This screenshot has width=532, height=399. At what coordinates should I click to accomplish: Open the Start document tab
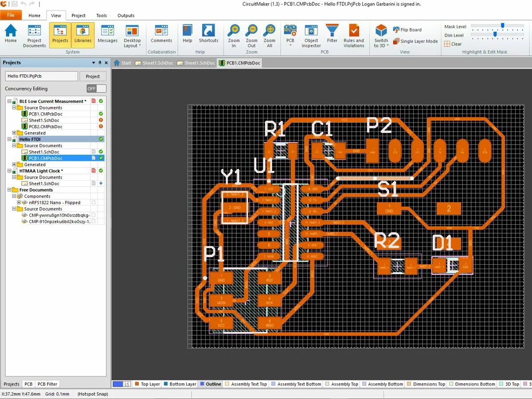click(x=122, y=63)
